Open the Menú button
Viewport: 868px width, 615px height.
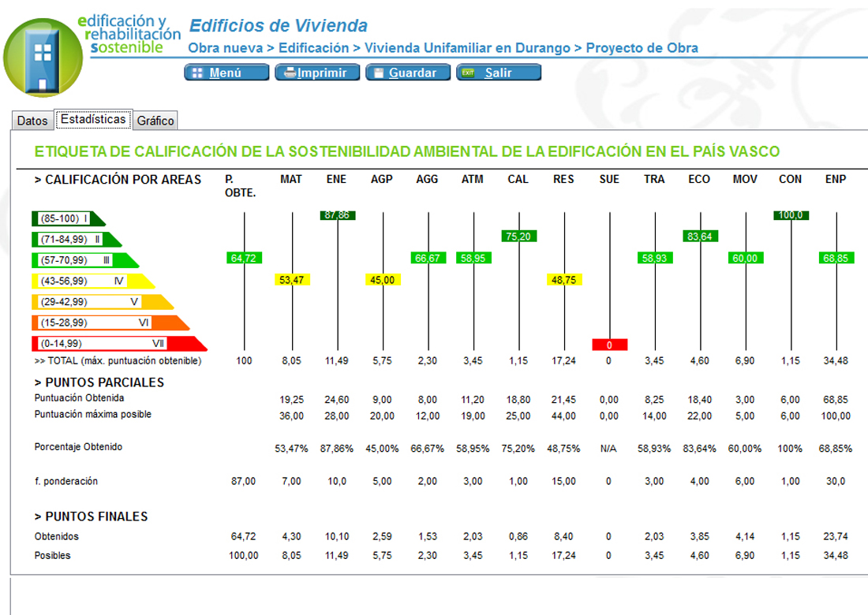pos(226,73)
